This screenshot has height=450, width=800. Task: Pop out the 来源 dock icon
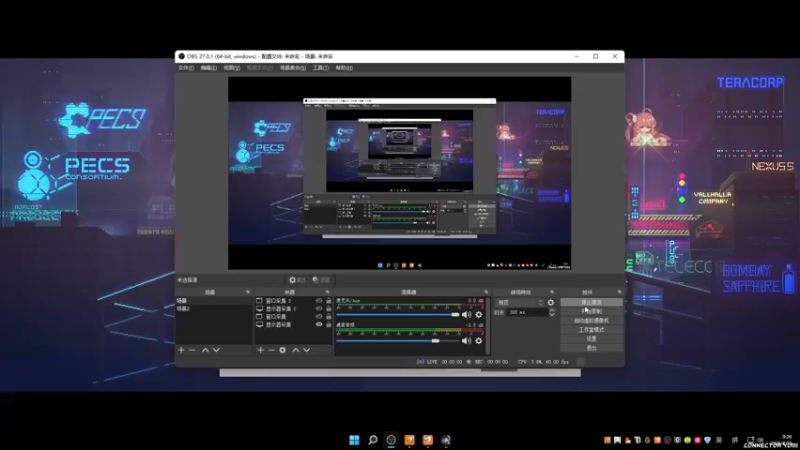coord(328,292)
